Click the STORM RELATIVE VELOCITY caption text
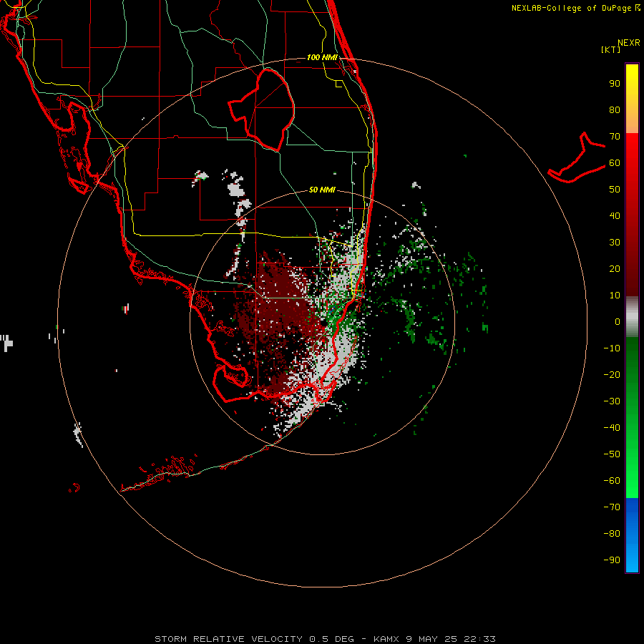This screenshot has height=644, width=644. tap(229, 639)
